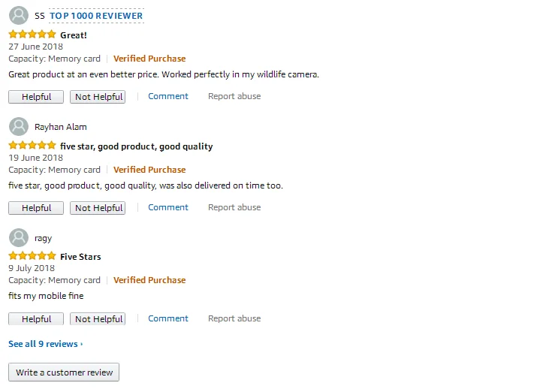Mark Rayhan Alam's review Not Helpful
The height and width of the screenshot is (392, 537).
(98, 208)
